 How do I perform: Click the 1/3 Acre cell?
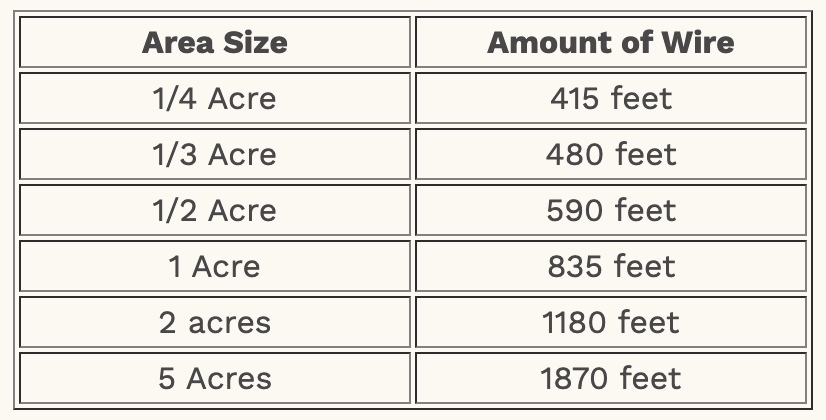(214, 155)
